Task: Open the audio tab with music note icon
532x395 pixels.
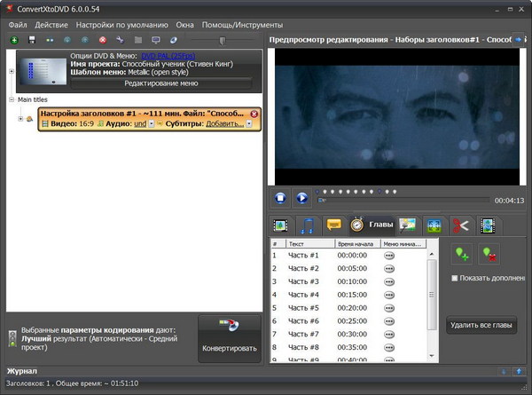Action: coord(307,225)
